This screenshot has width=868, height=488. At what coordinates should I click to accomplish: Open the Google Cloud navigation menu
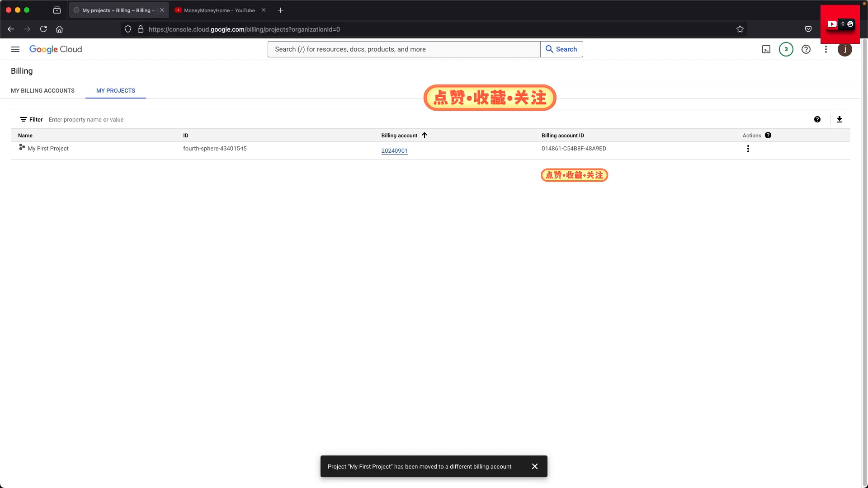click(x=15, y=49)
